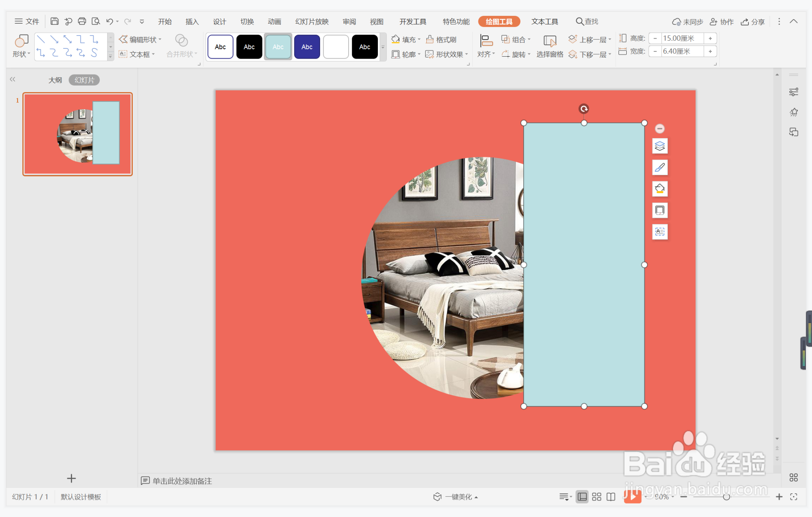The image size is (812, 517).
Task: Apply the light teal Abc style swatch
Action: click(278, 47)
